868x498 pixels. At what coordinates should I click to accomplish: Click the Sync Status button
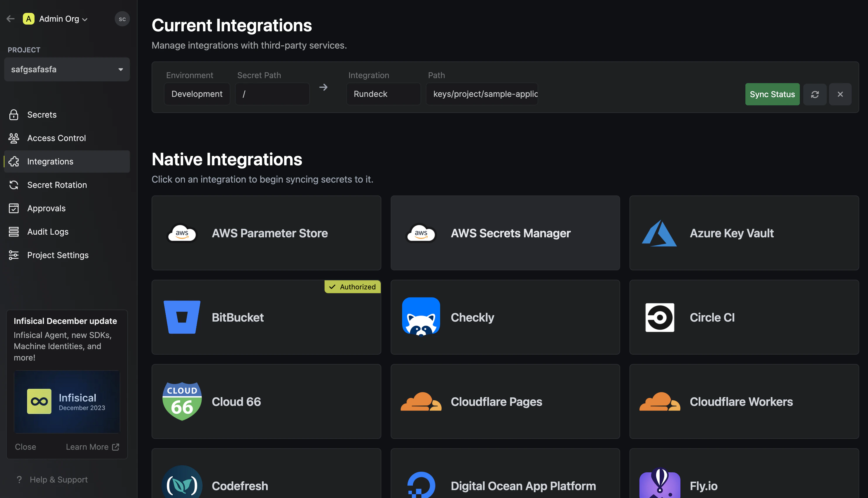pyautogui.click(x=772, y=94)
